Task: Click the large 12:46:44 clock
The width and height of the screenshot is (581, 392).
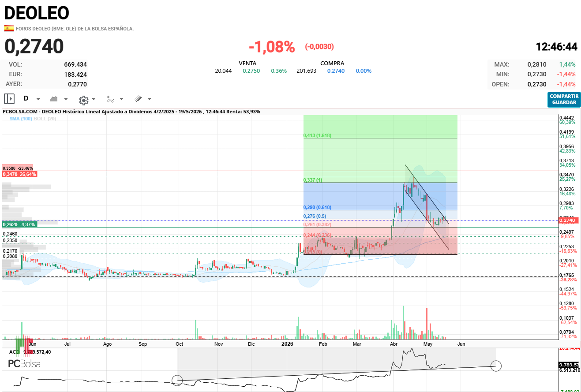Action: (x=556, y=47)
